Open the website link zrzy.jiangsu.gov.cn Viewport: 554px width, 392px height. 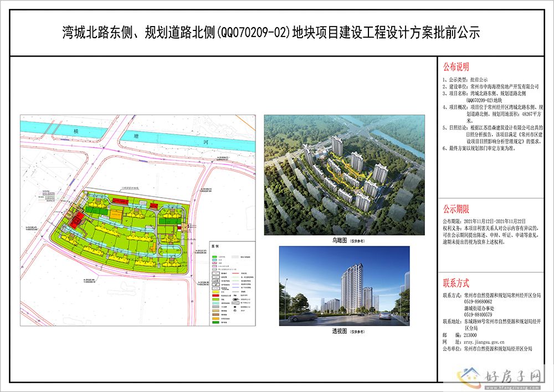pyautogui.click(x=484, y=342)
